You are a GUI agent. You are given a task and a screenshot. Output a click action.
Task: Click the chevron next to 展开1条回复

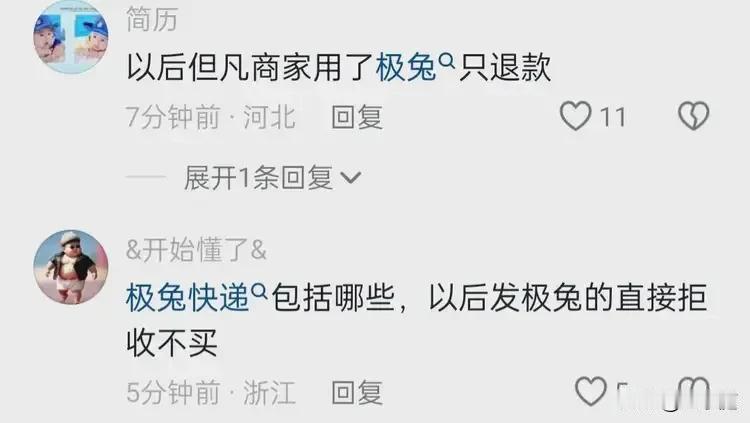click(x=351, y=178)
